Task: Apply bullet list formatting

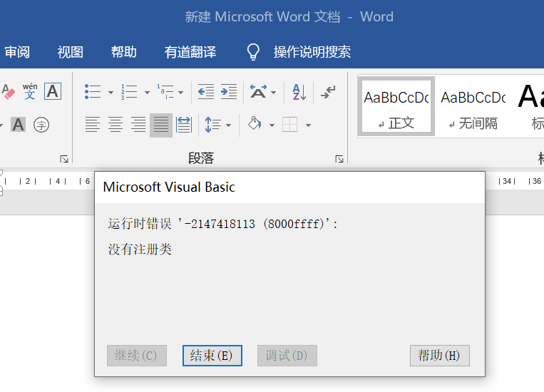Action: click(93, 92)
